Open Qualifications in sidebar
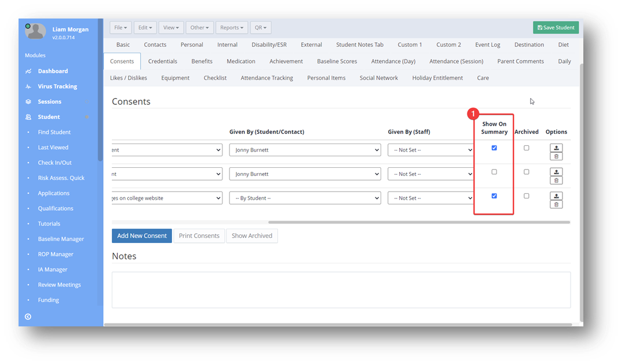Image resolution: width=621 pixels, height=364 pixels. pyautogui.click(x=56, y=208)
